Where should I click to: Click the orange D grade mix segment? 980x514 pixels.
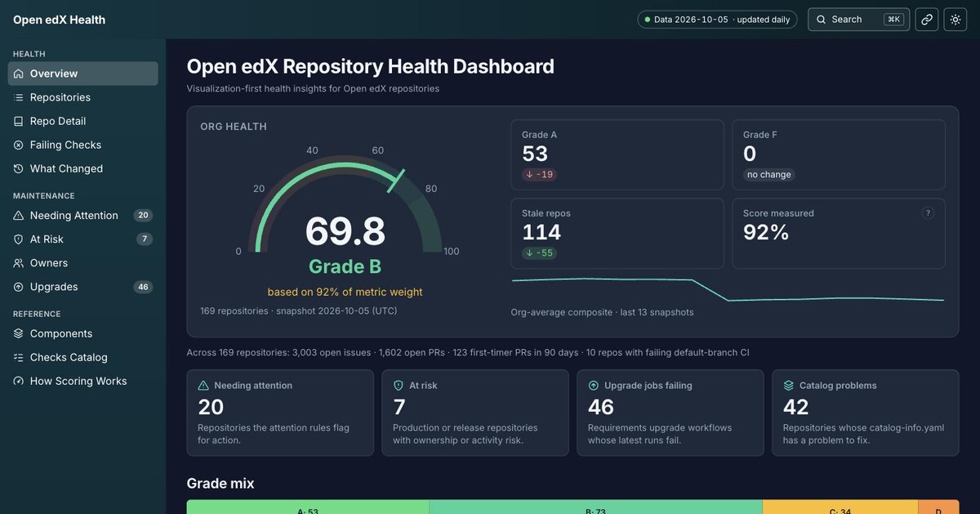pos(939,507)
